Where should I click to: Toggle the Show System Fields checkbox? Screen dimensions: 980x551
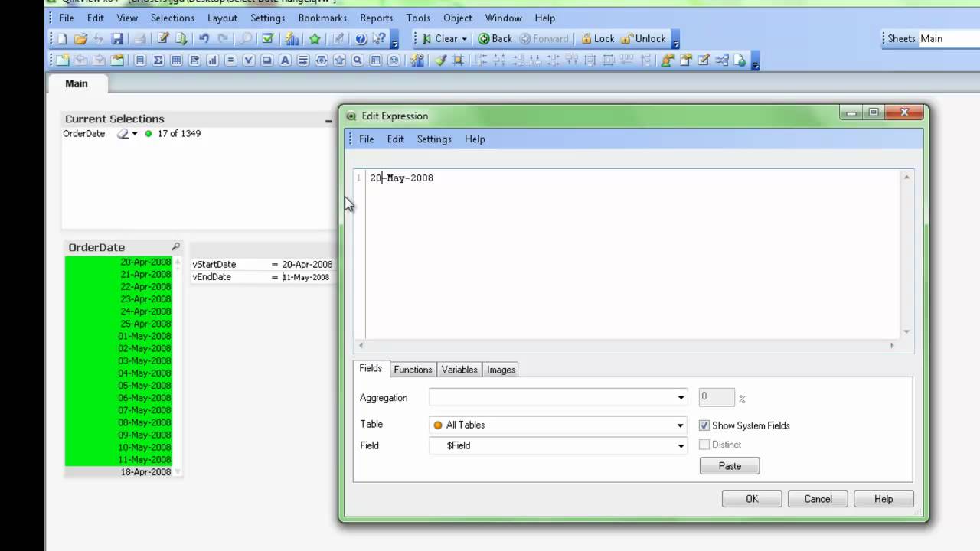coord(704,425)
